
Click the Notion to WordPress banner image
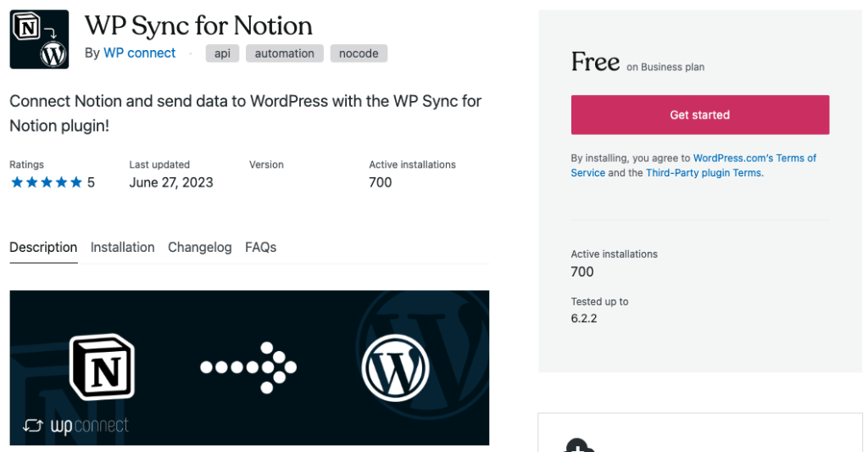(x=249, y=368)
